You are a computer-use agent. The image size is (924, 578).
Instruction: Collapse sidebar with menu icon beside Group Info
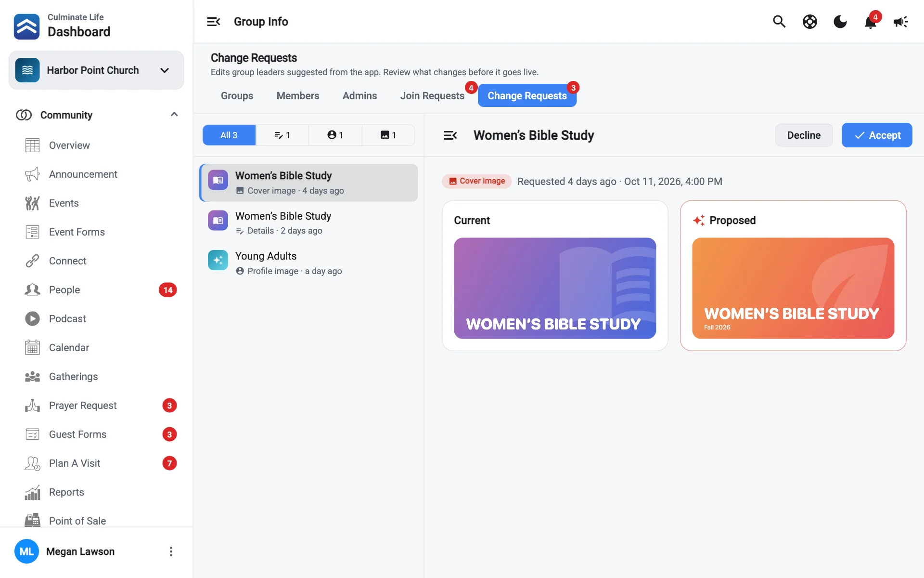coord(213,22)
